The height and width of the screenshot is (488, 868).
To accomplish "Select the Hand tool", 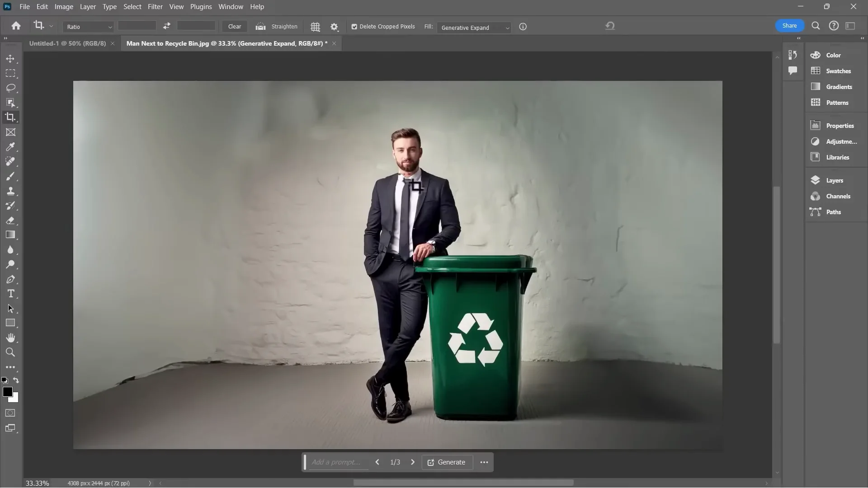I will 10,338.
